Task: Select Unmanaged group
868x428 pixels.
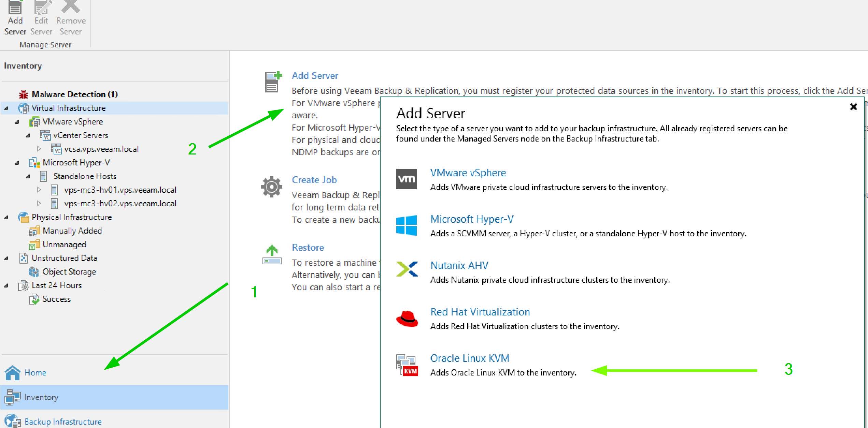Action: point(65,245)
